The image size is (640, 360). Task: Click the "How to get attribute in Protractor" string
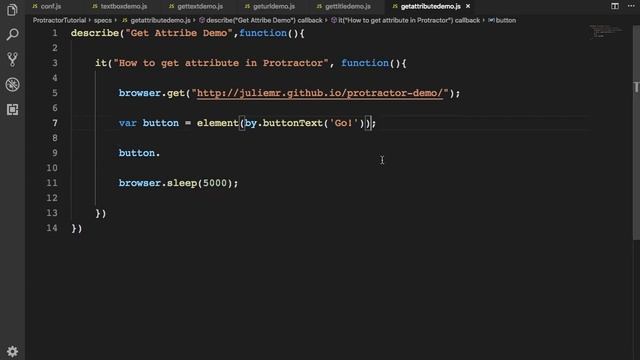[221, 63]
